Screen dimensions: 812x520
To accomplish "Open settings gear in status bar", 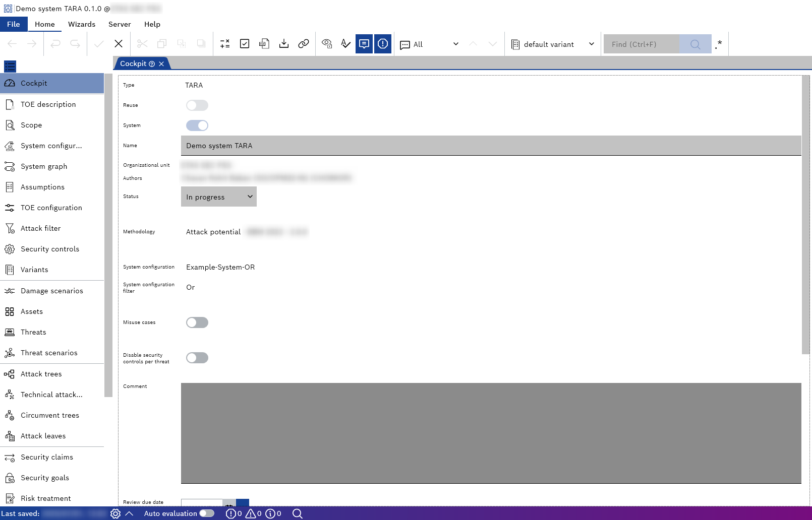I will click(115, 513).
